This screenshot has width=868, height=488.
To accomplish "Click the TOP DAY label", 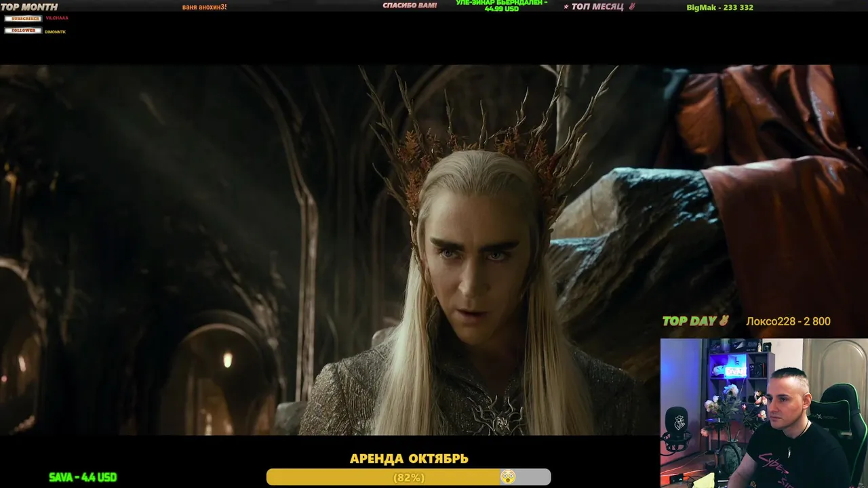I will pyautogui.click(x=690, y=321).
